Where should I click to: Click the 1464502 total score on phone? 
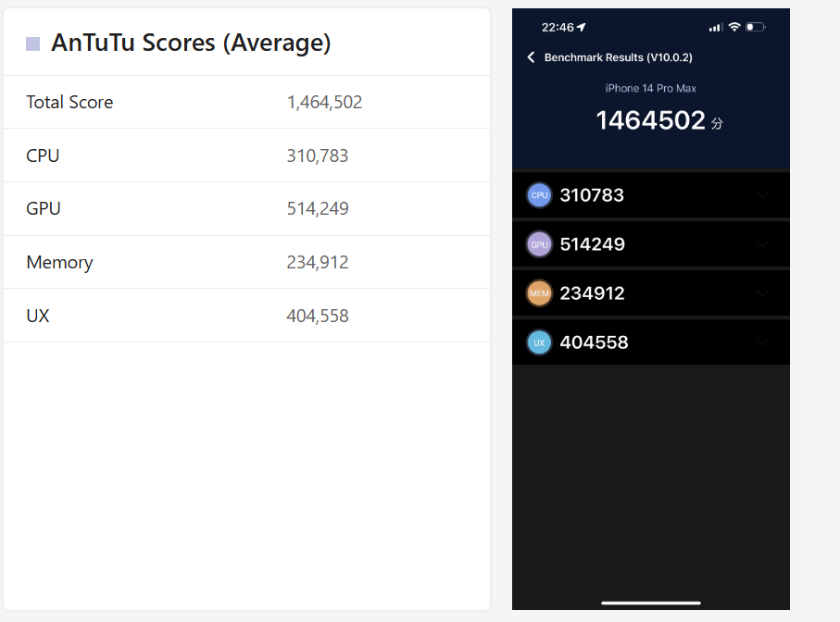point(651,120)
